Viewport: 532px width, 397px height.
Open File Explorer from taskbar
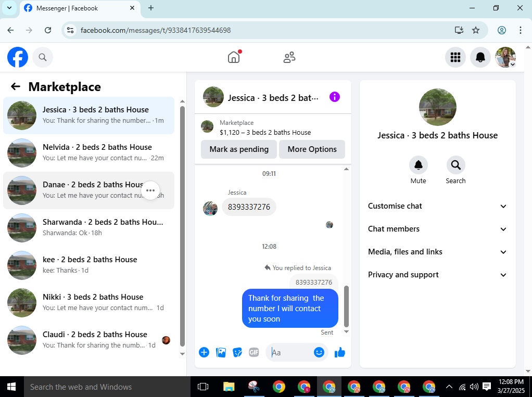[x=229, y=387]
